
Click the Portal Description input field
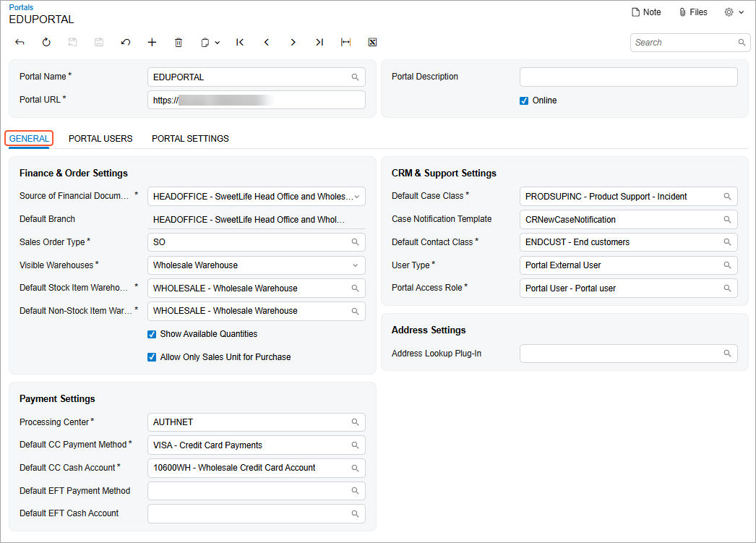coord(628,77)
